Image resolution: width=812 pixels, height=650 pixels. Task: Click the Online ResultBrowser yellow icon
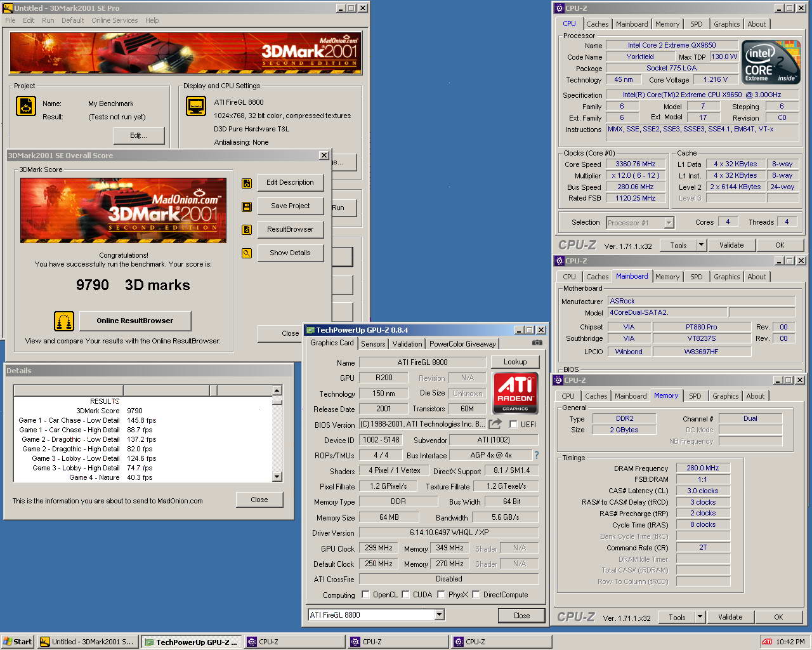[x=64, y=321]
